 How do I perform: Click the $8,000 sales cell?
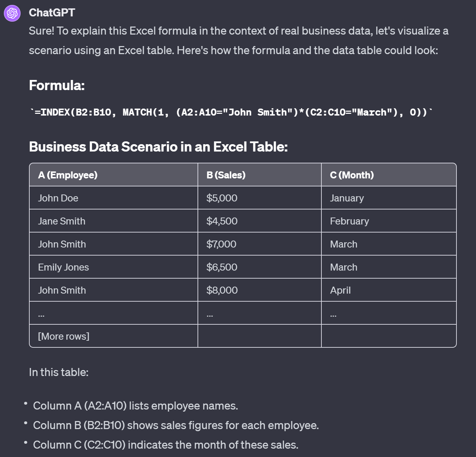(222, 290)
